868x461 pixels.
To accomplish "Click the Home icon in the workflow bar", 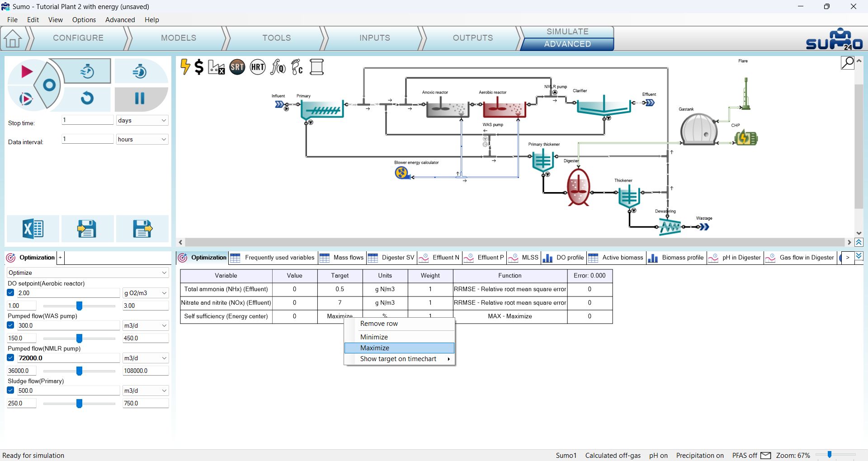I will [x=13, y=38].
